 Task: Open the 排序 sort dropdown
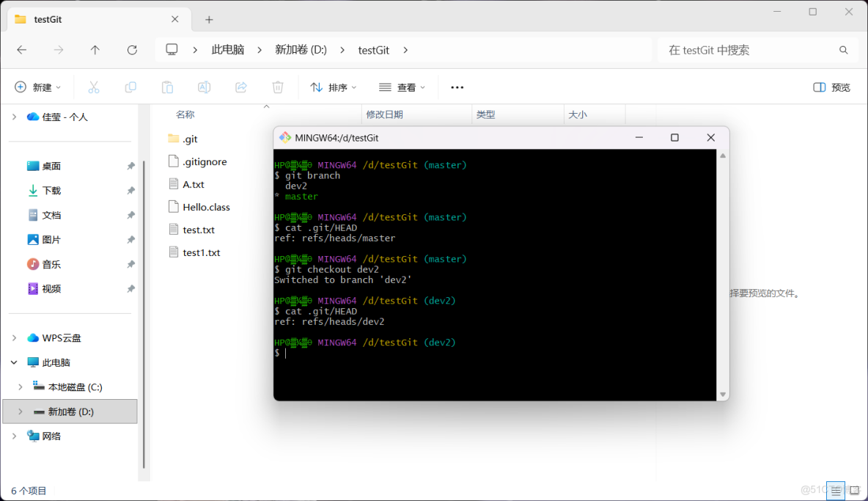click(333, 87)
